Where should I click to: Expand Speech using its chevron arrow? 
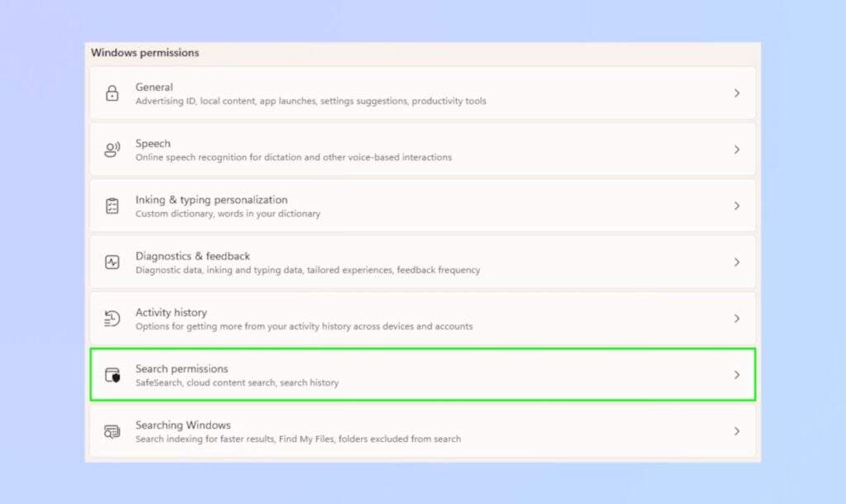click(736, 150)
